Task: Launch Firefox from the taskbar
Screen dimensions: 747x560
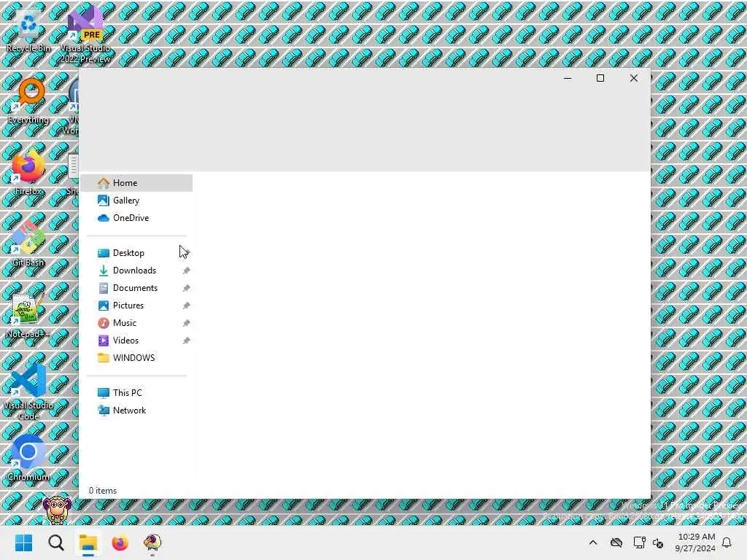Action: coord(120,542)
